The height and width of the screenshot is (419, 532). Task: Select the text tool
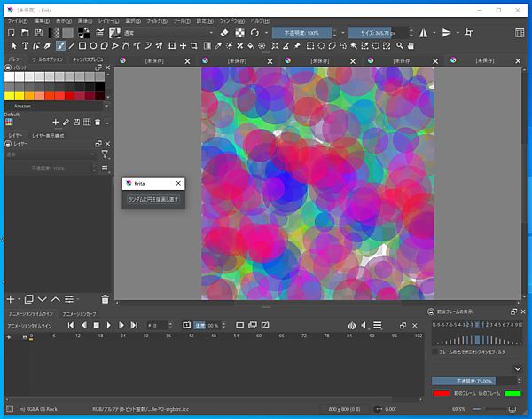coord(25,45)
